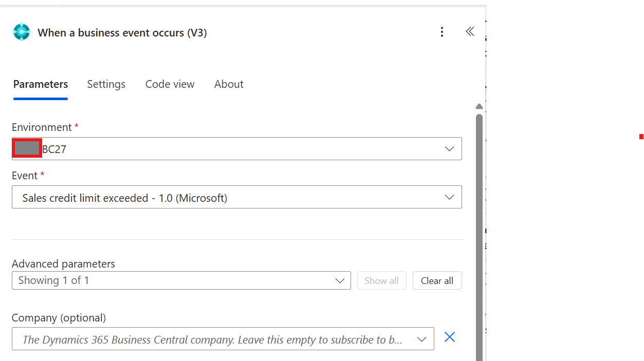Open the Code view tab
644x361 pixels.
pos(170,84)
